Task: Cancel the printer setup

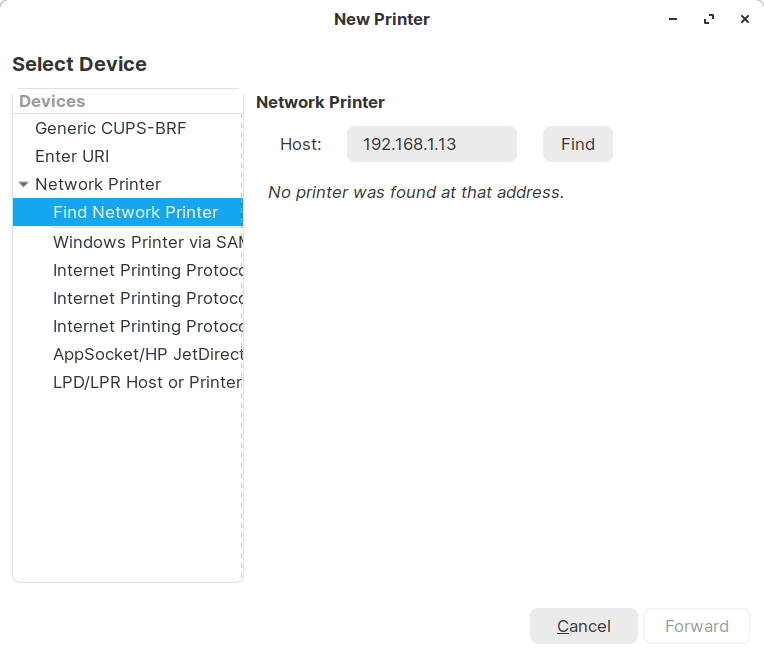Action: (x=583, y=626)
